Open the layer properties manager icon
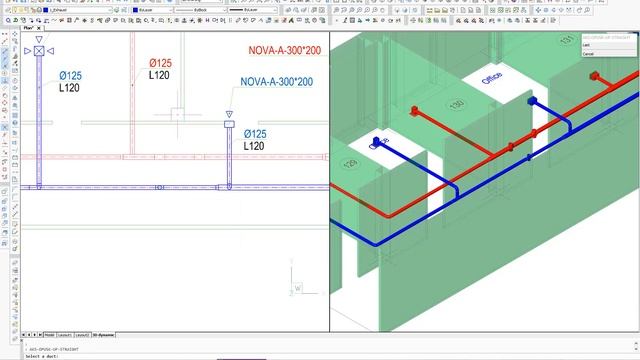Viewport: 640px width, 360px height. (x=8, y=10)
